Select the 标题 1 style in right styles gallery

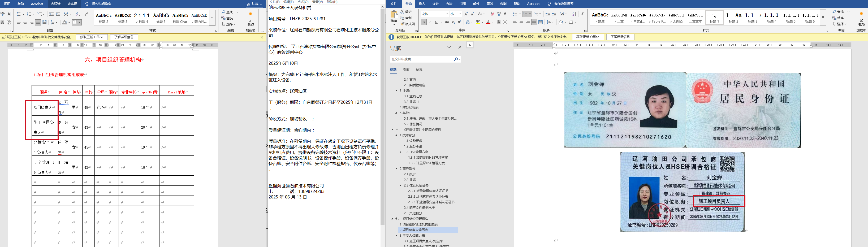point(714,18)
